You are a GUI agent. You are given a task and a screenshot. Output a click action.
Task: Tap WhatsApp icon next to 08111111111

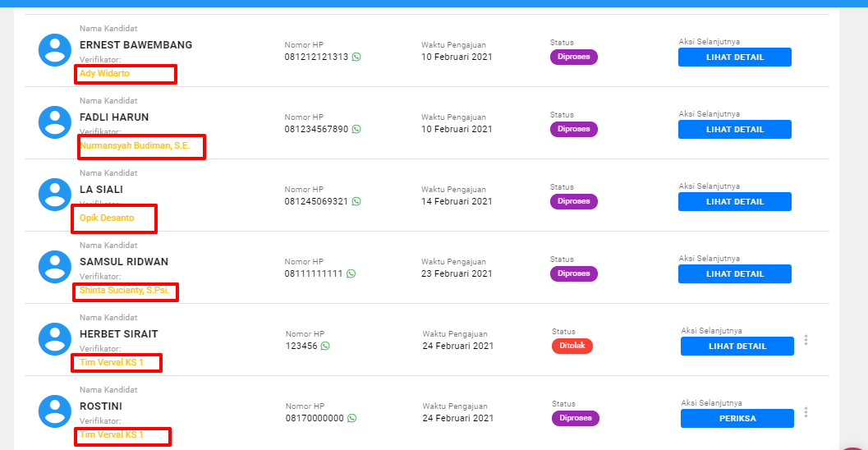pyautogui.click(x=351, y=274)
